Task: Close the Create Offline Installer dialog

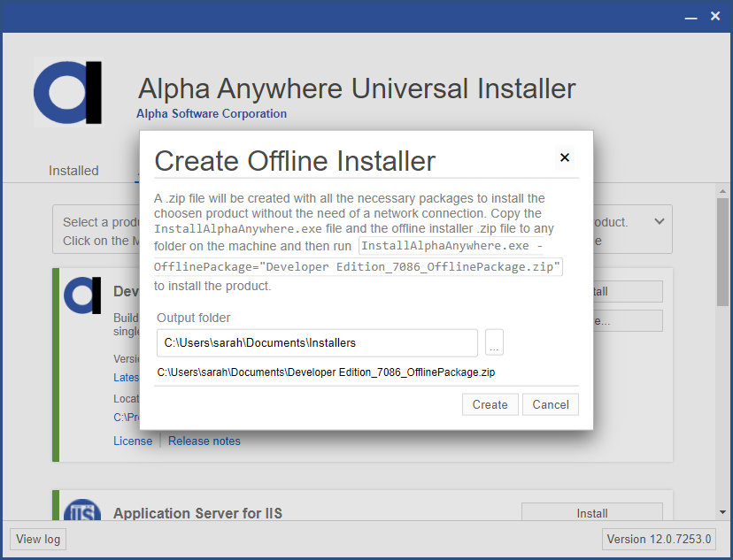Action: 565,157
